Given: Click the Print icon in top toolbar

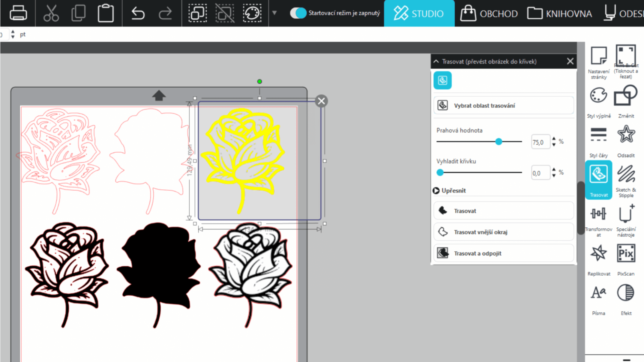Looking at the screenshot, I should (x=18, y=13).
